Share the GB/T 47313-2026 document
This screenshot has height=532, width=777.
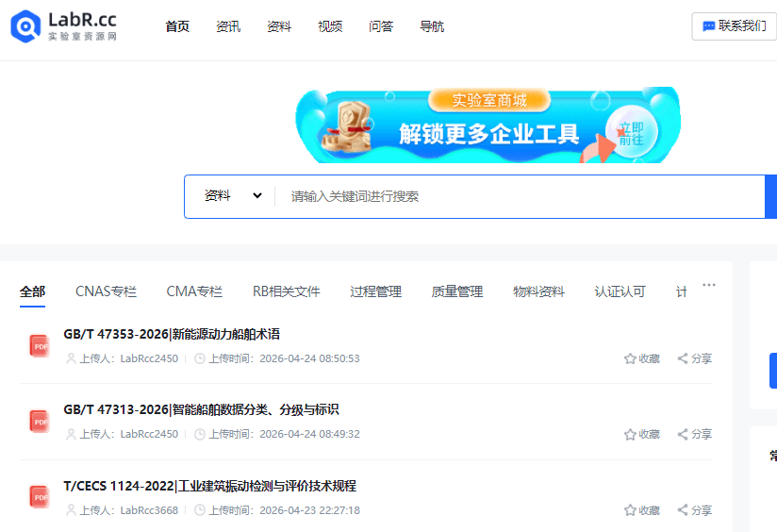point(695,434)
